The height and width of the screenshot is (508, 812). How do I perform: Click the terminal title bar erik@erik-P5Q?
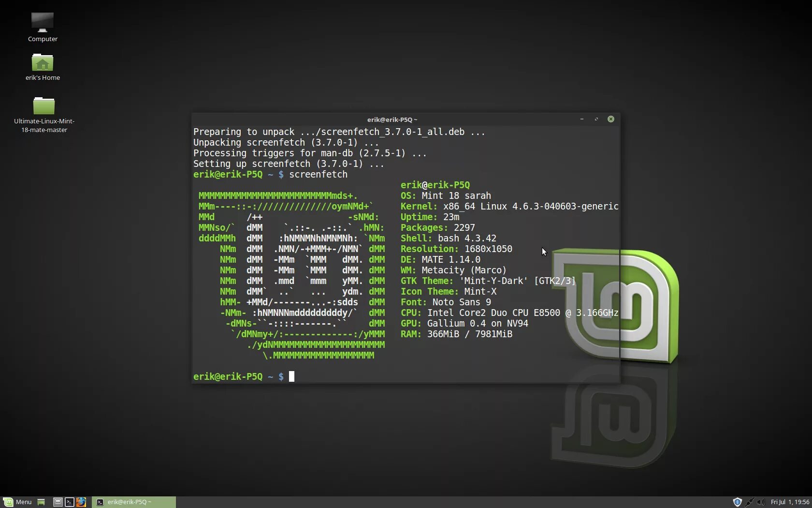coord(392,120)
